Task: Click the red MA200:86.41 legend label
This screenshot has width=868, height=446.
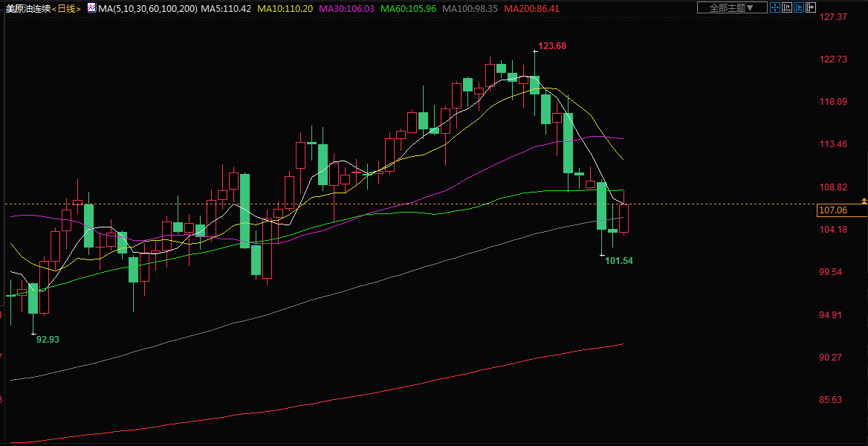Action: pyautogui.click(x=532, y=8)
